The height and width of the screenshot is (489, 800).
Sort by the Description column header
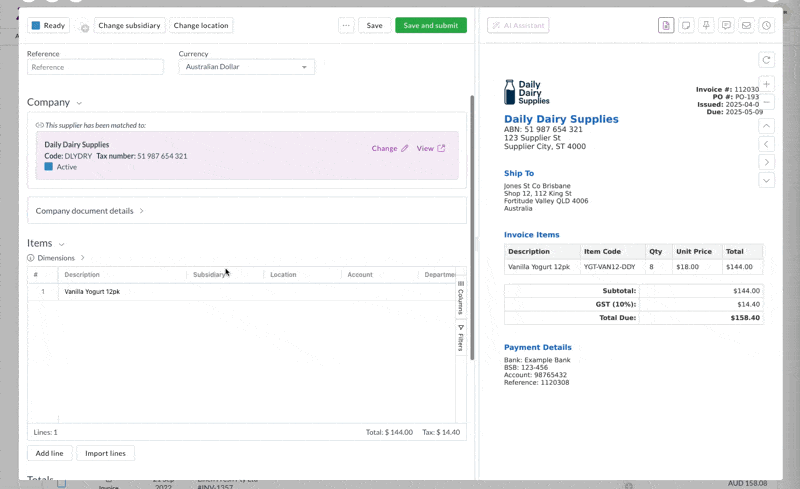(x=82, y=275)
